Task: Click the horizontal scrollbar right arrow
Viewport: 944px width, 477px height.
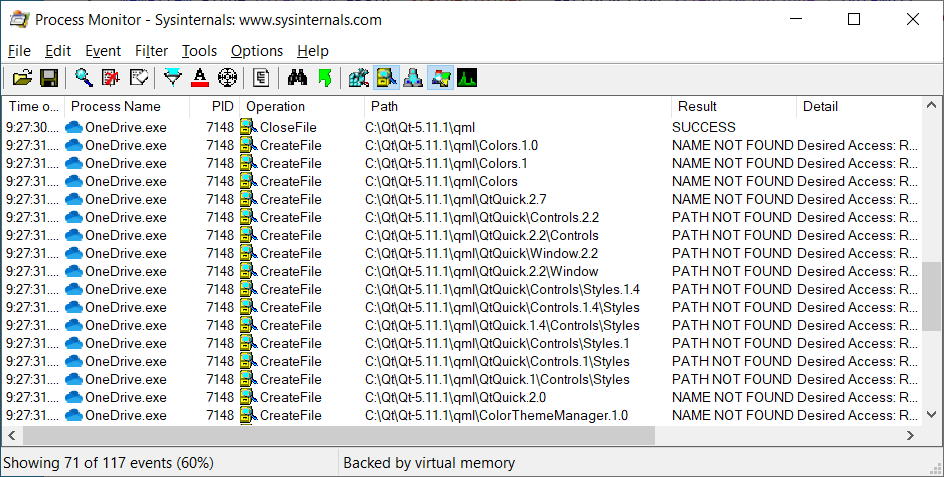Action: (911, 435)
